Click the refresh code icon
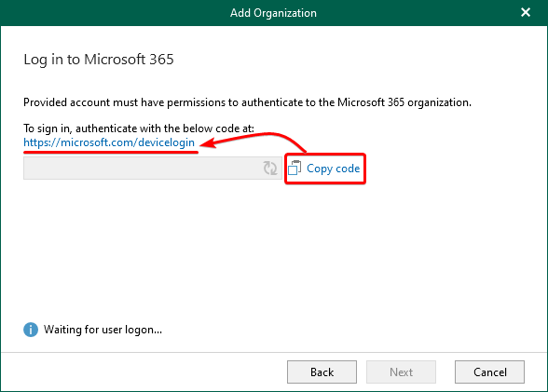Viewport: 548px width, 392px height. [270, 168]
